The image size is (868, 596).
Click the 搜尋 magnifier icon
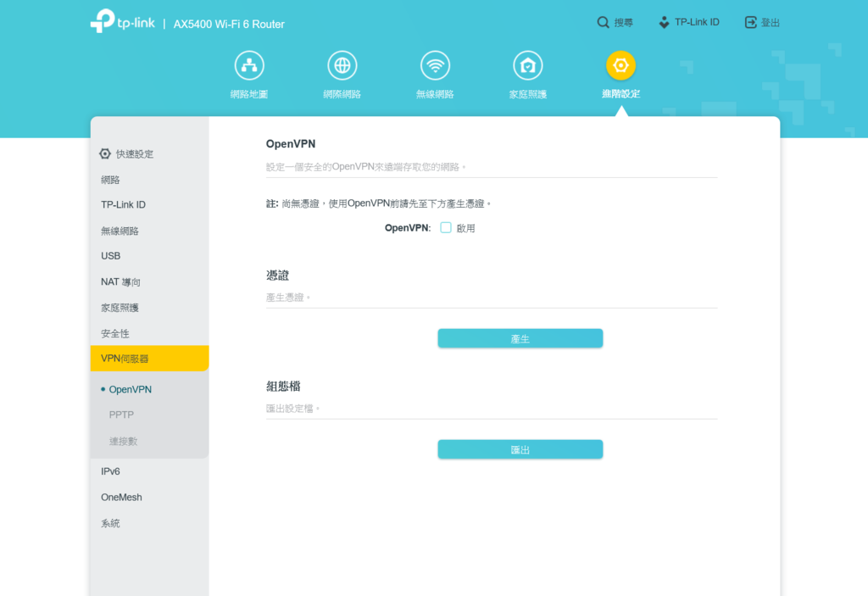coord(603,22)
